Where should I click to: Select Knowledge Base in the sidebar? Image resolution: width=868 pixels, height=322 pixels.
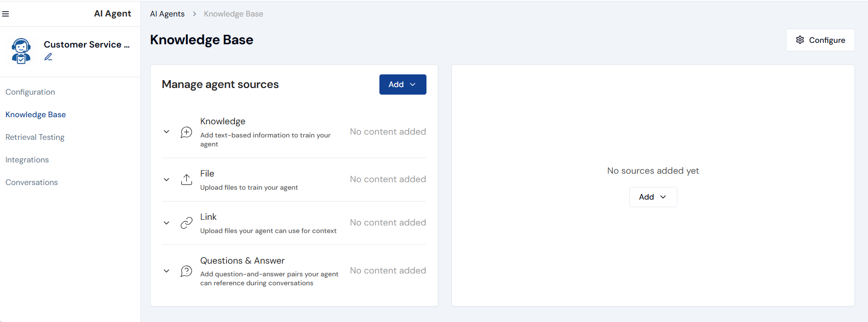point(36,114)
